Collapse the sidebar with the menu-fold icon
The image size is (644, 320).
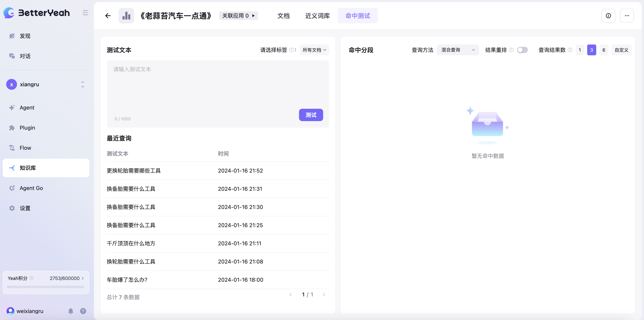[x=85, y=13]
